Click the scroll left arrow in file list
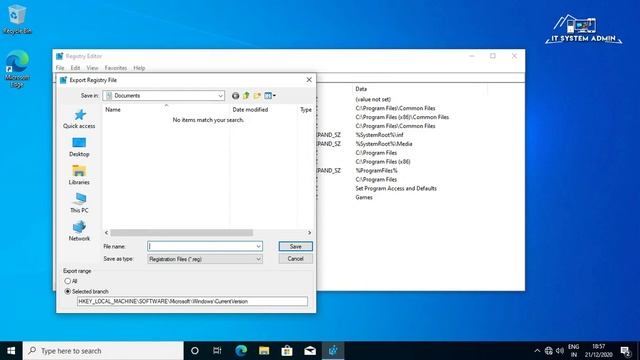The image size is (640, 360). tap(107, 233)
